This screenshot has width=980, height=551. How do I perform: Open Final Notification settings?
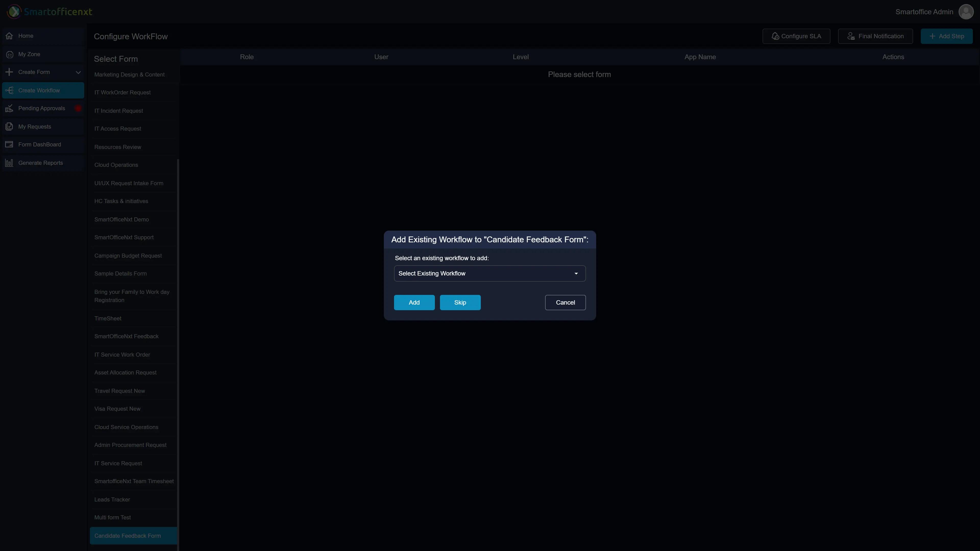tap(875, 36)
